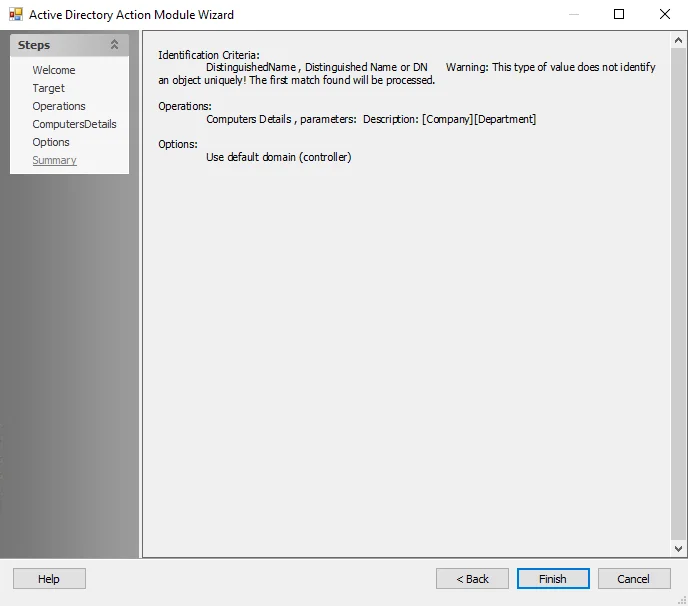Cancel the wizard
The width and height of the screenshot is (688, 606).
point(634,579)
